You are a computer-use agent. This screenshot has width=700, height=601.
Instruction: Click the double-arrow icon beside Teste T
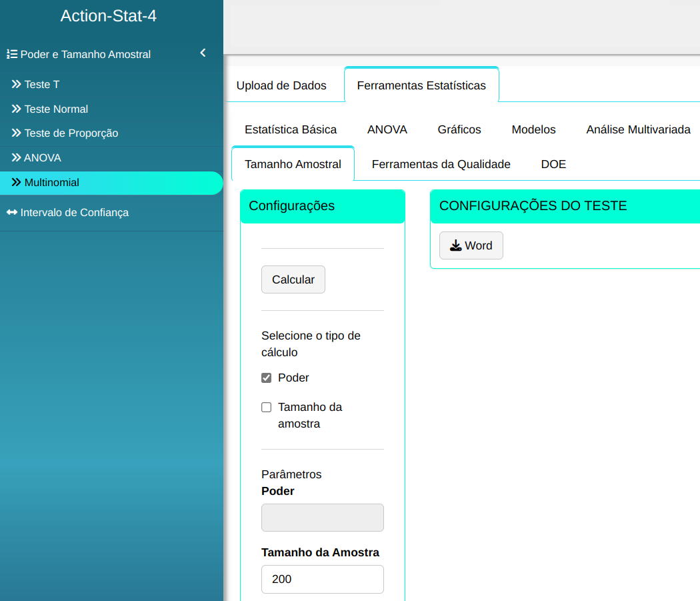[x=17, y=85]
